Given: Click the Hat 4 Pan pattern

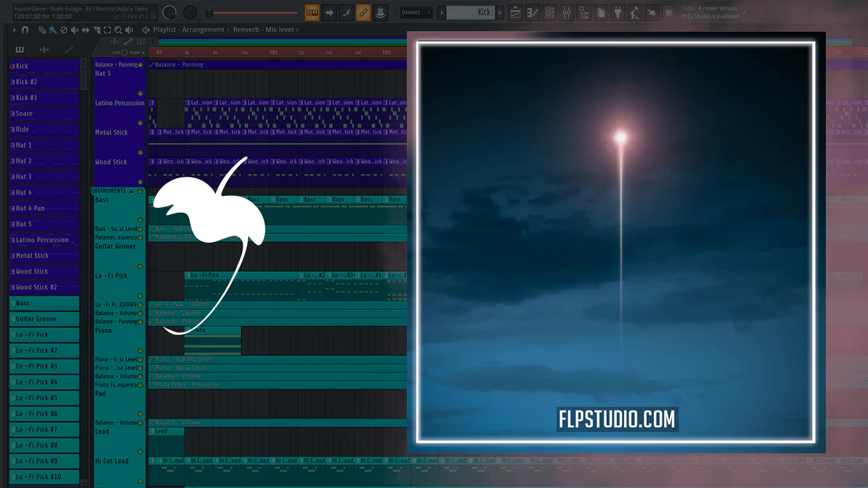Looking at the screenshot, I should [44, 209].
